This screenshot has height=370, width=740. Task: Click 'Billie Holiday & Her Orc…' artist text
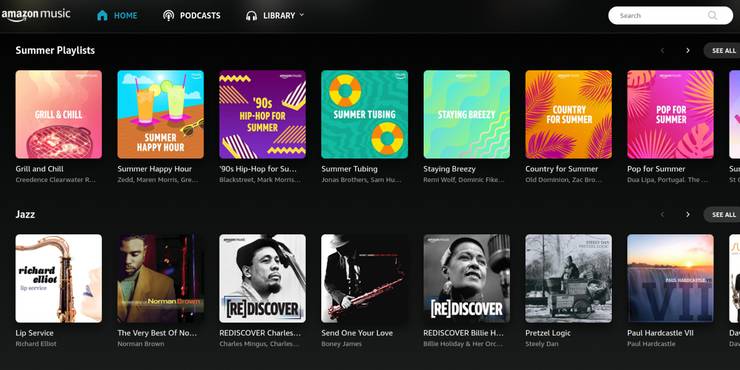pos(462,344)
